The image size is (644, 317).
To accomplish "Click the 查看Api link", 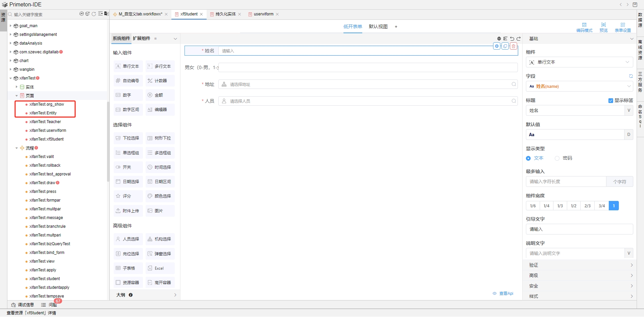I will (x=506, y=293).
